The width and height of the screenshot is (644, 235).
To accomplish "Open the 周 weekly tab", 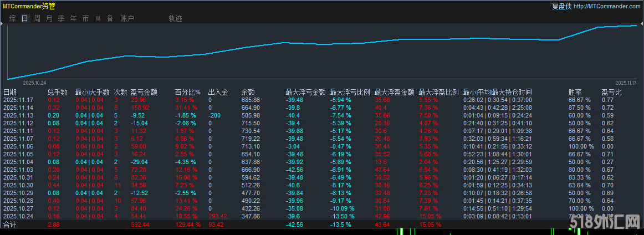I will pyautogui.click(x=37, y=18).
